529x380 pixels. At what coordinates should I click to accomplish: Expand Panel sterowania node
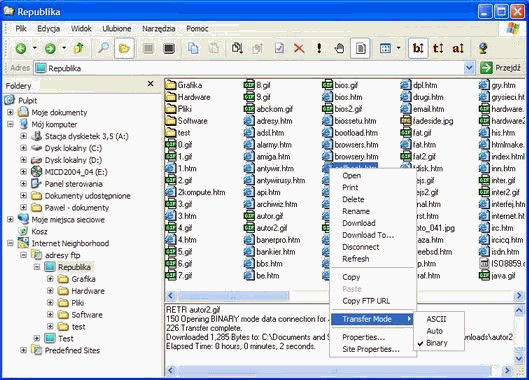coord(23,184)
